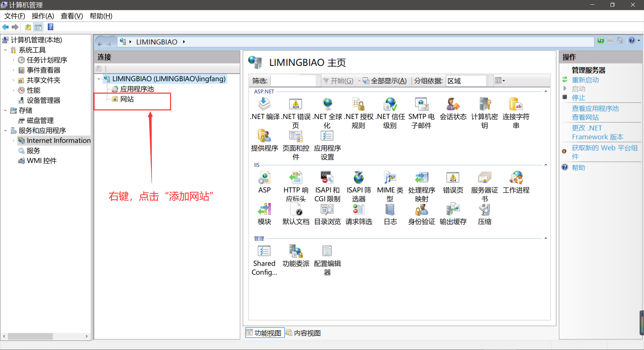
Task: Click the 全部显示(A) button
Action: click(385, 81)
